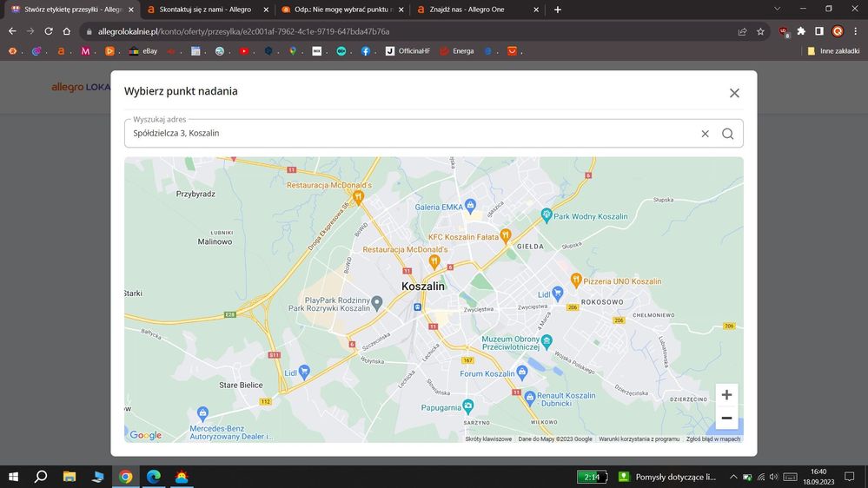Open the OfficinaHF bookmark
Screen dimensions: 868x488
[x=408, y=51]
